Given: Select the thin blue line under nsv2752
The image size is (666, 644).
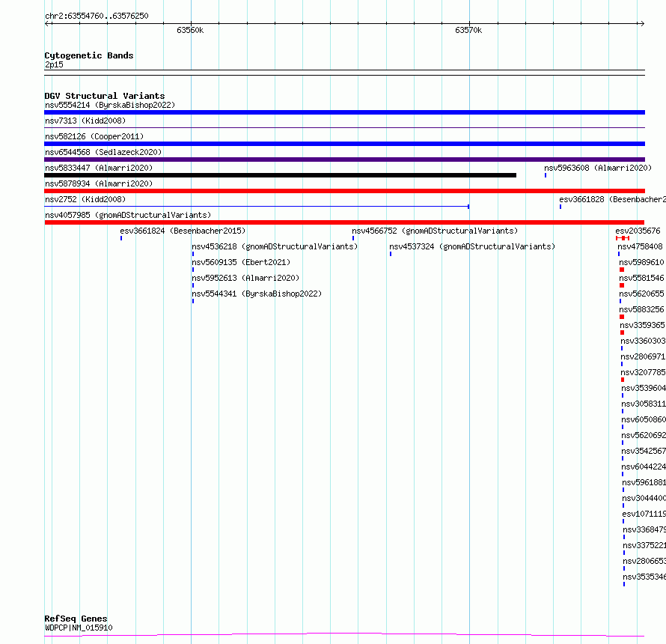Looking at the screenshot, I should click(x=257, y=207).
